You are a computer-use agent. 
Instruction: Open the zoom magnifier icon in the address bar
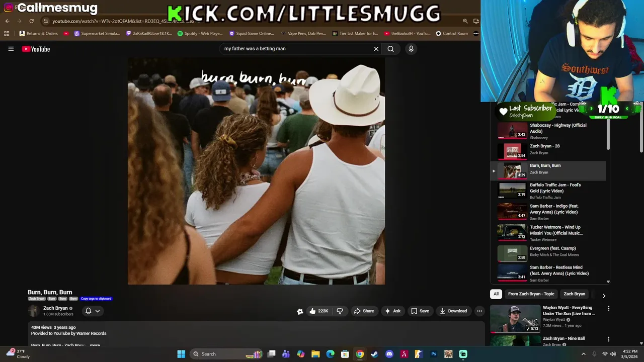[x=465, y=21]
